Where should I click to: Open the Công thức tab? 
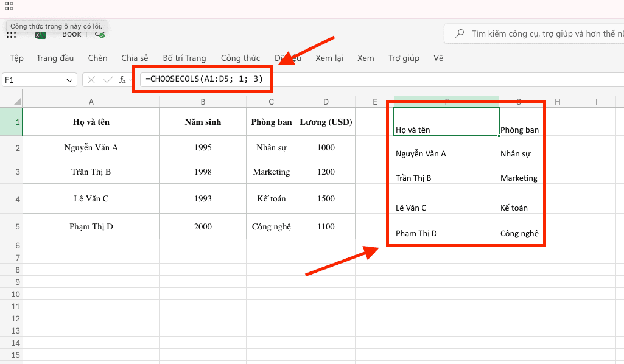(x=240, y=58)
